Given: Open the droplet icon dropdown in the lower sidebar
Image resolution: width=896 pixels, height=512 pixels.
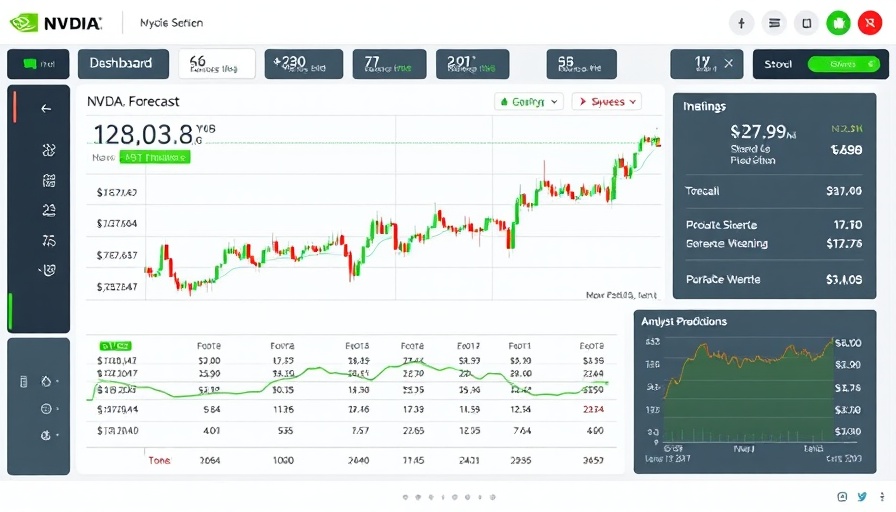Looking at the screenshot, I should 49,382.
